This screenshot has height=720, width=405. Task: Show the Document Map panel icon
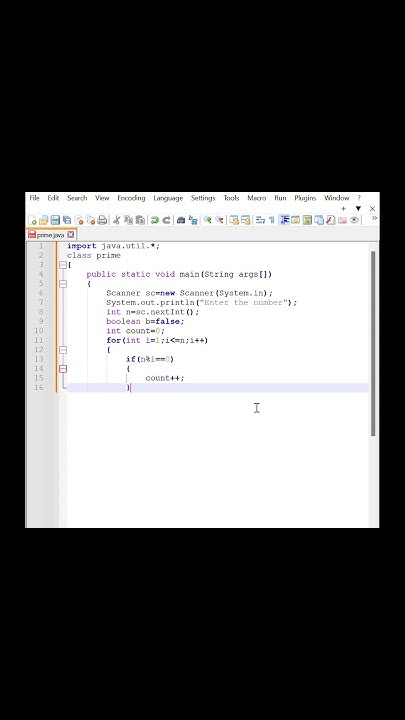tap(307, 220)
